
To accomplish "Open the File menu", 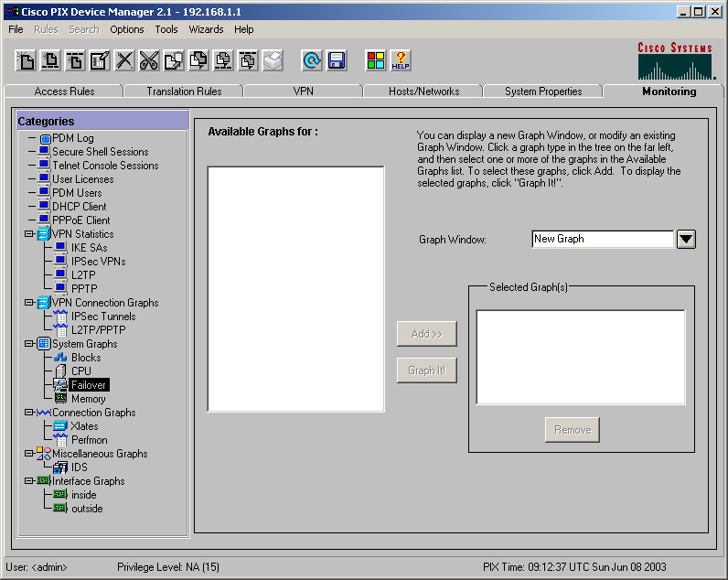I will [16, 29].
